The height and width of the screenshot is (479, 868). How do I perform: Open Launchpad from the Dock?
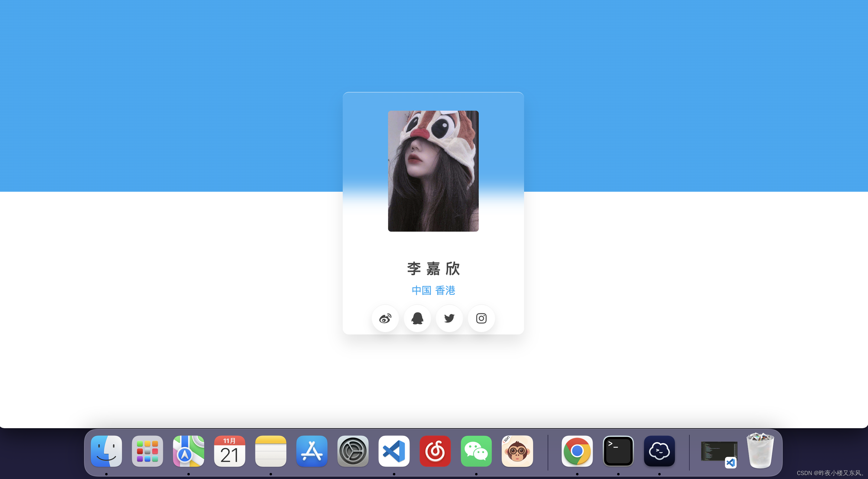point(147,451)
